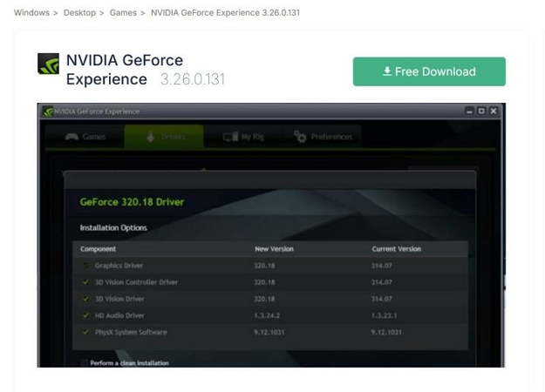Click the New Version column header

[274, 249]
